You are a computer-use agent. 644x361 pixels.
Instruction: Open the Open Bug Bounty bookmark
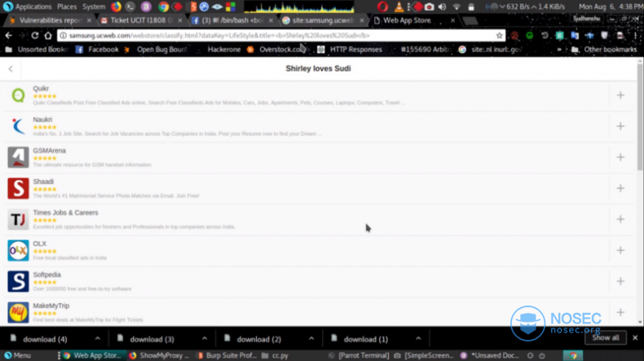point(155,50)
